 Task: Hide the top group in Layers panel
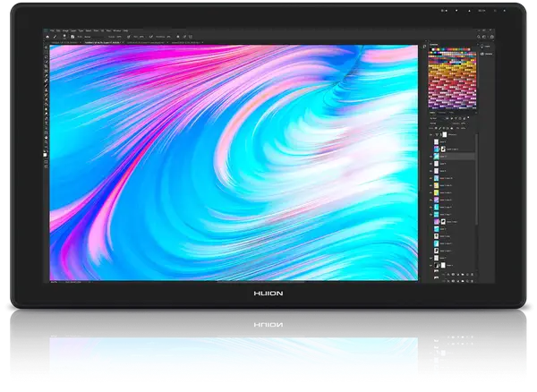click(x=430, y=134)
